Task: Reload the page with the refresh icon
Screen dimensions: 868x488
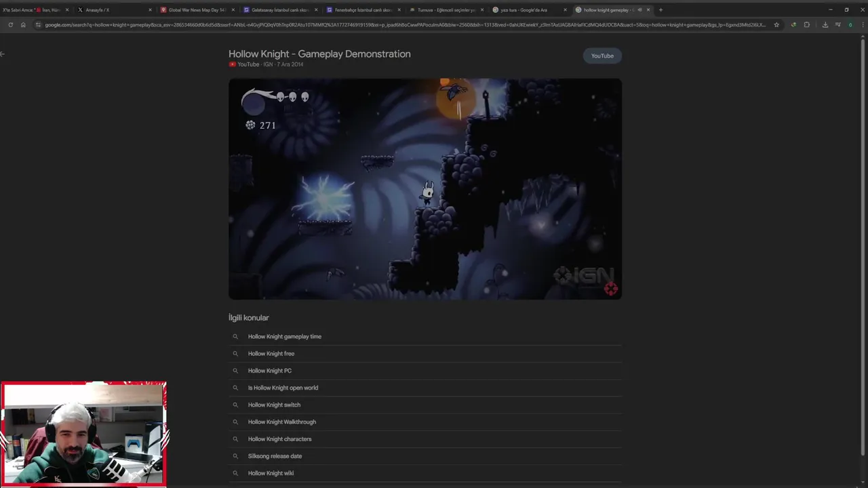Action: pos(10,25)
